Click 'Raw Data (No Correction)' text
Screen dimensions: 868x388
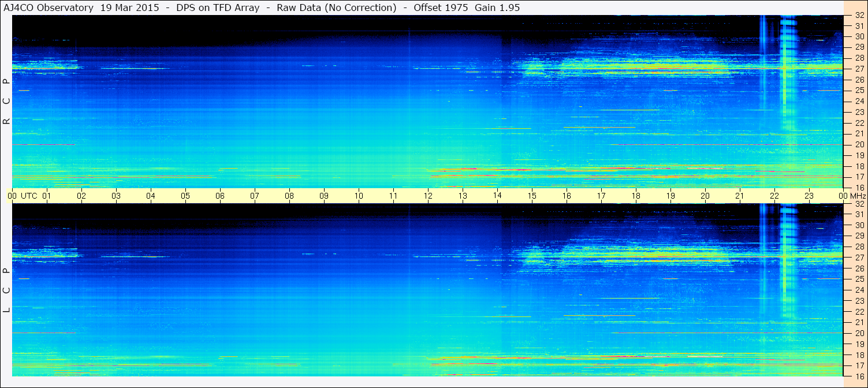click(337, 8)
